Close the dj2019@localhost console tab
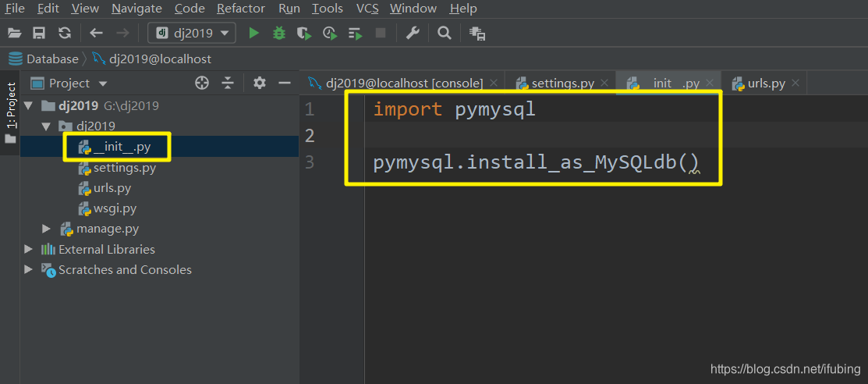Image resolution: width=868 pixels, height=384 pixels. [494, 83]
